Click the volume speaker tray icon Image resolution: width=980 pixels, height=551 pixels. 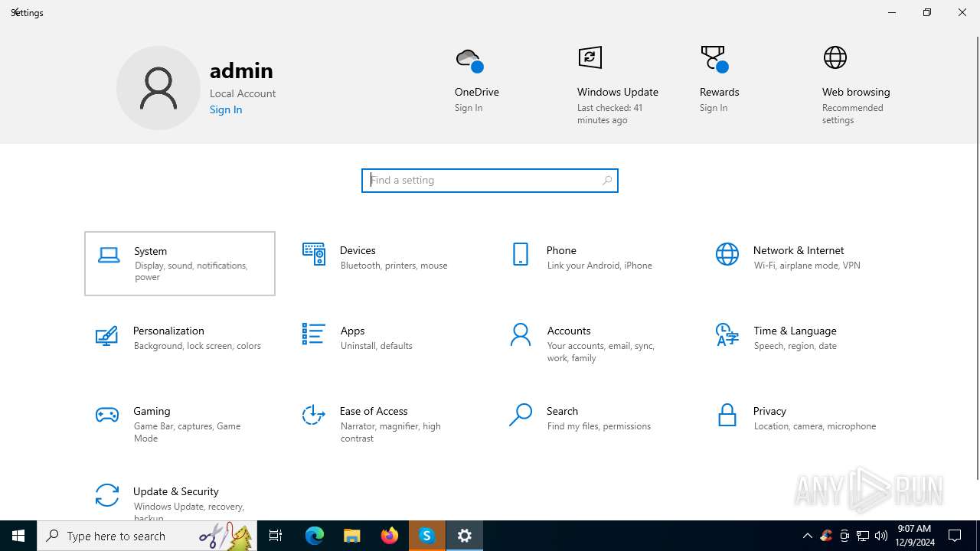point(881,536)
